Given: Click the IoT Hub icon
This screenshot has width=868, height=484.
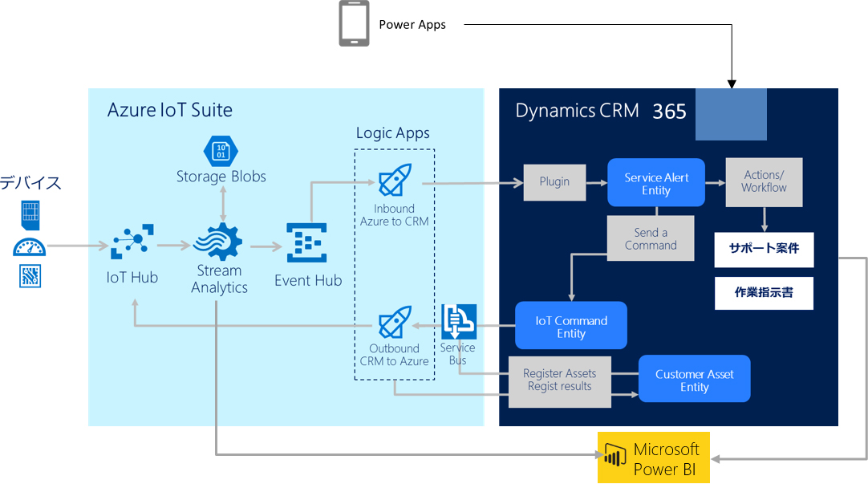Looking at the screenshot, I should pyautogui.click(x=132, y=242).
